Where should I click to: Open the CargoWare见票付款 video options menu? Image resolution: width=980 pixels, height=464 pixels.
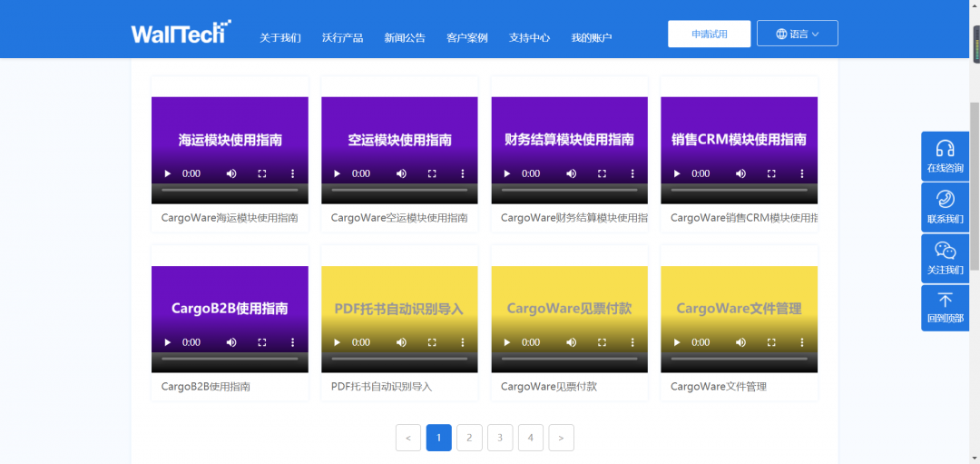[632, 342]
